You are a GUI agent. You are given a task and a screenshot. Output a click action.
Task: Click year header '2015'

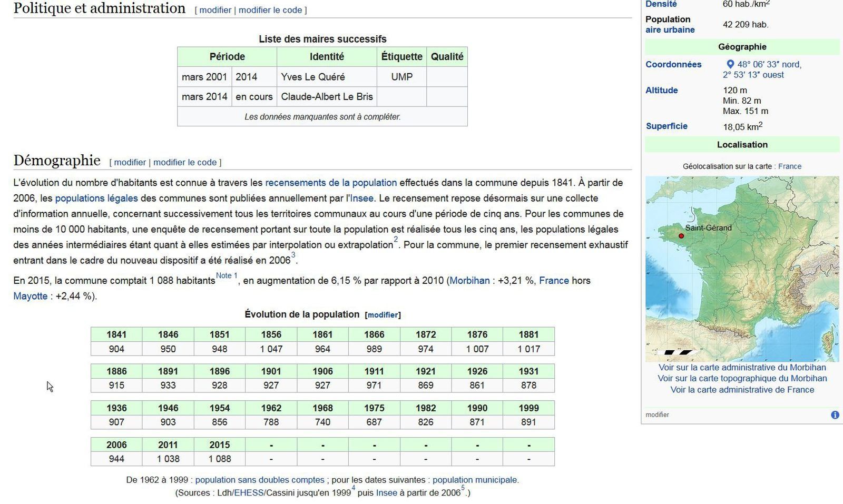219,444
